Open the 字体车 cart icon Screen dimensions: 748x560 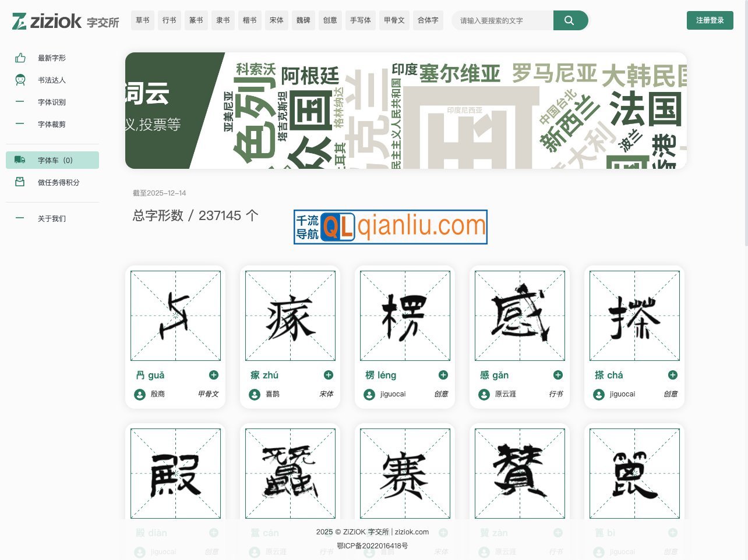(20, 160)
